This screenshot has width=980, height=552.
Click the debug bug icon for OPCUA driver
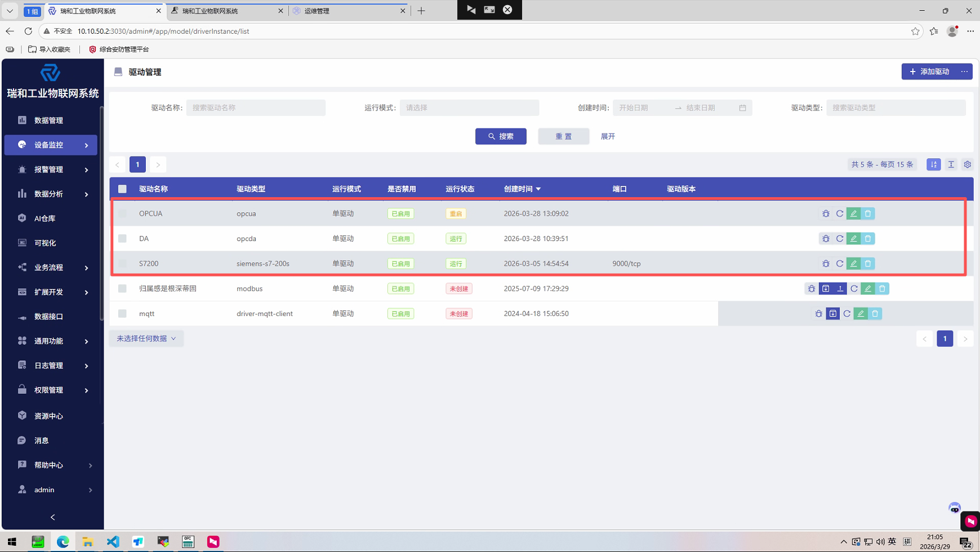[x=826, y=214]
